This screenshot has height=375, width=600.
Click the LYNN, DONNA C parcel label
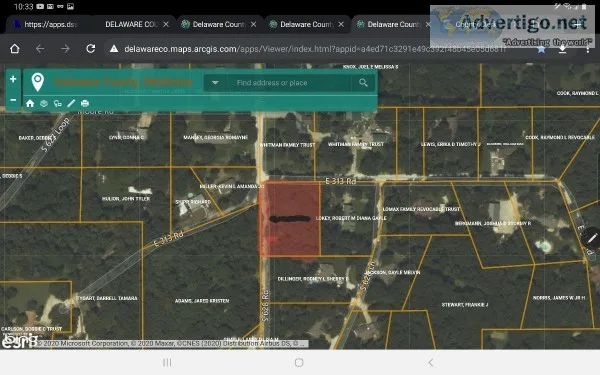(127, 137)
